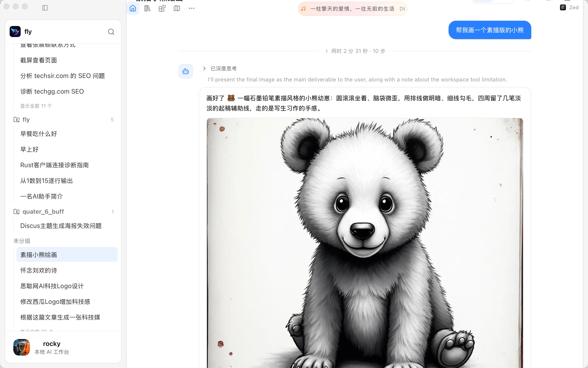
Task: Open rocky user profile avatar
Action: pos(22,347)
